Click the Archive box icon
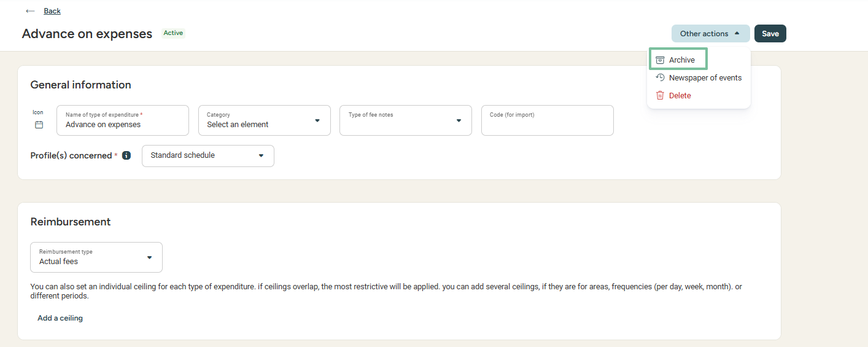This screenshot has height=347, width=868. 660,60
